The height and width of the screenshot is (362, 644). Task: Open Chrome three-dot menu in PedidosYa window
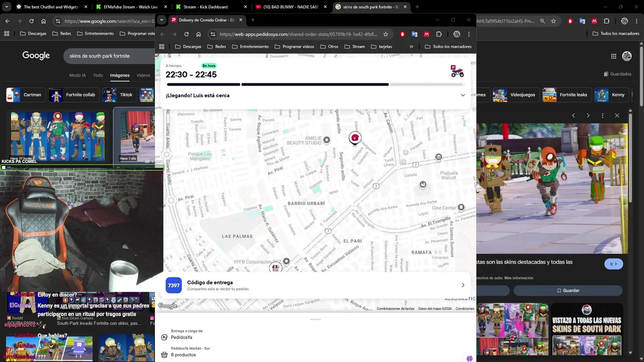[x=469, y=34]
